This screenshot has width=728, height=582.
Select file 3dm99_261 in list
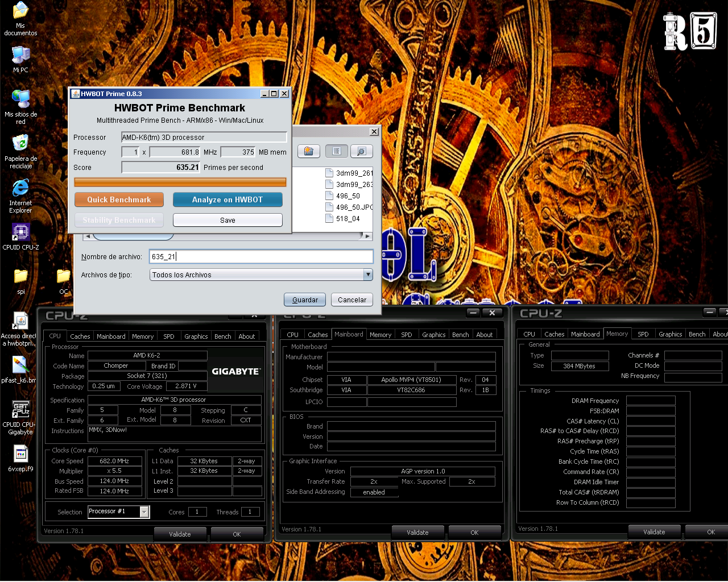tap(349, 173)
